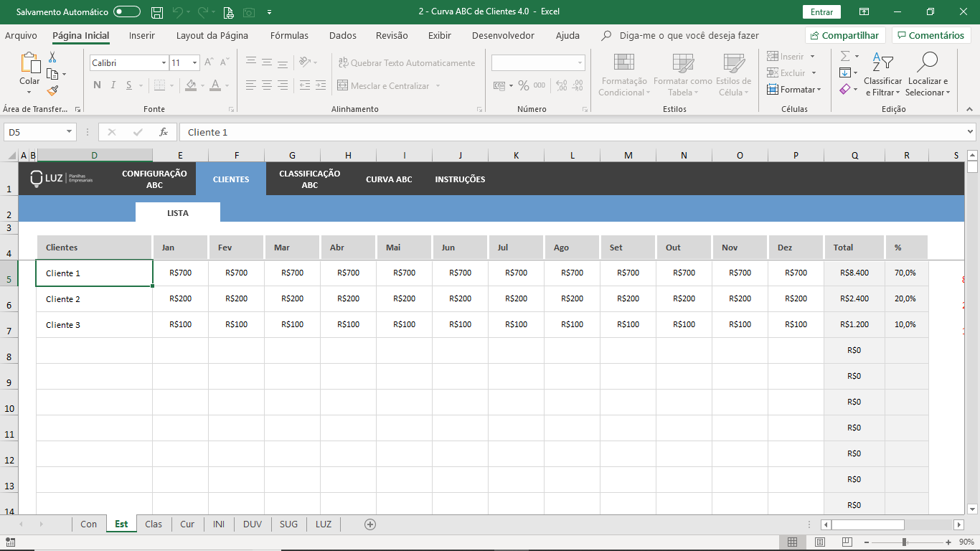The width and height of the screenshot is (980, 551).
Task: Click the zoom slider in status bar
Action: click(x=904, y=542)
